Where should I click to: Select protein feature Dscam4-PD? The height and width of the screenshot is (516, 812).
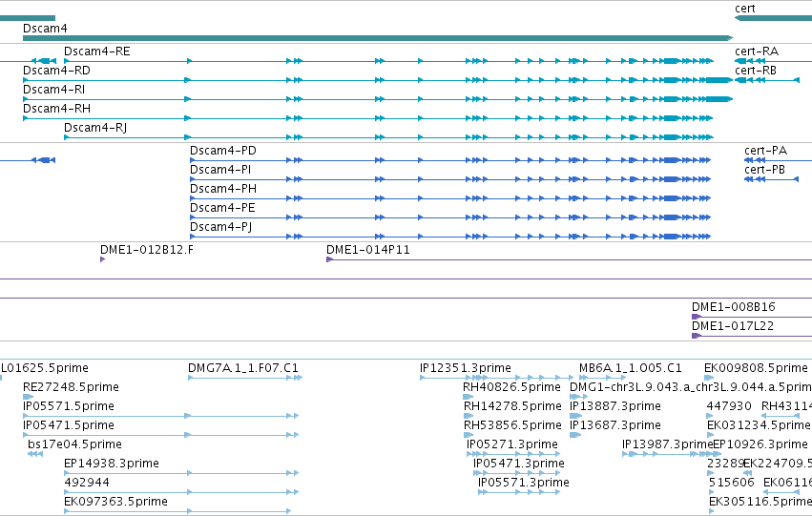(222, 151)
